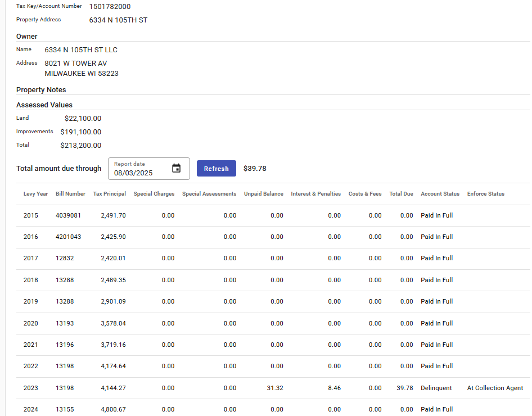
Task: Select the 2023 Delinquent status cell
Action: click(436, 388)
